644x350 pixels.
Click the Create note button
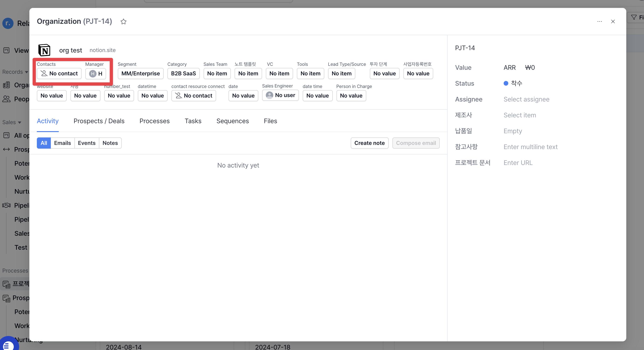(x=370, y=143)
